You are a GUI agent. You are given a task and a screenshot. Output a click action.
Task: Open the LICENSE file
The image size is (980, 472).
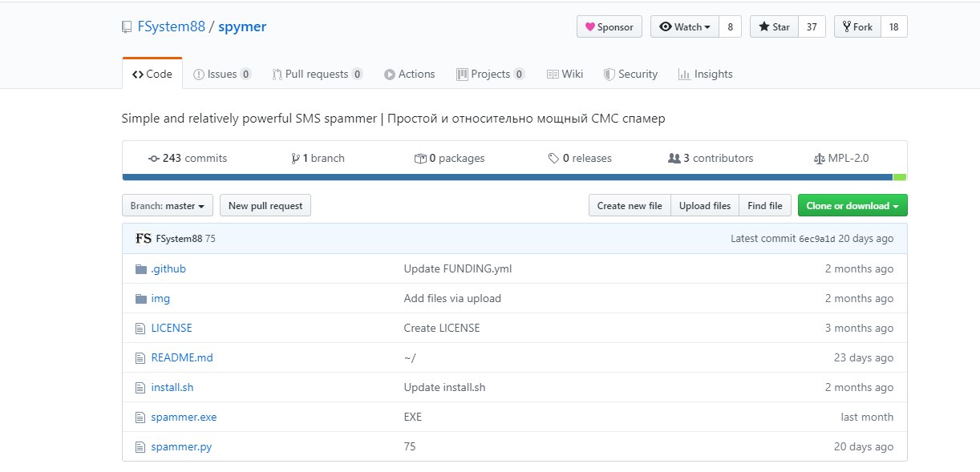coord(172,329)
